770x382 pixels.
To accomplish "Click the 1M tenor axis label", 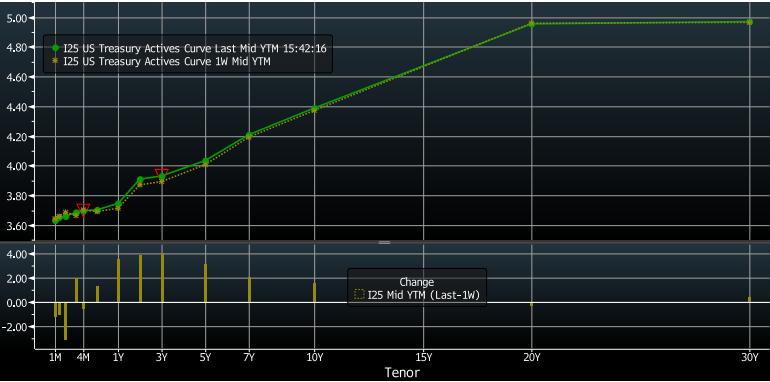I will (55, 357).
